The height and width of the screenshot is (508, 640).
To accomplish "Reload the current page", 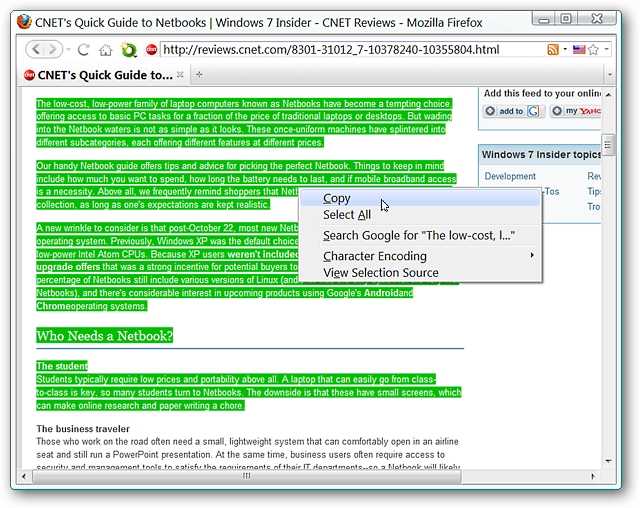I will [x=84, y=49].
